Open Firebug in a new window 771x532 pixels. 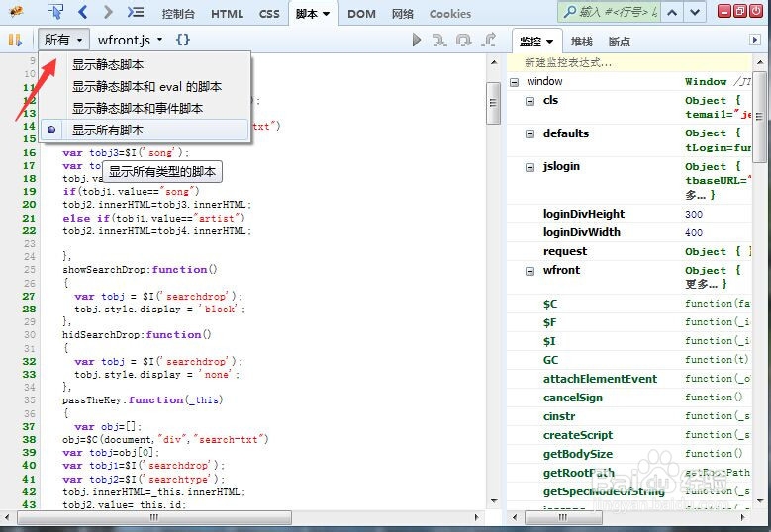tap(740, 11)
